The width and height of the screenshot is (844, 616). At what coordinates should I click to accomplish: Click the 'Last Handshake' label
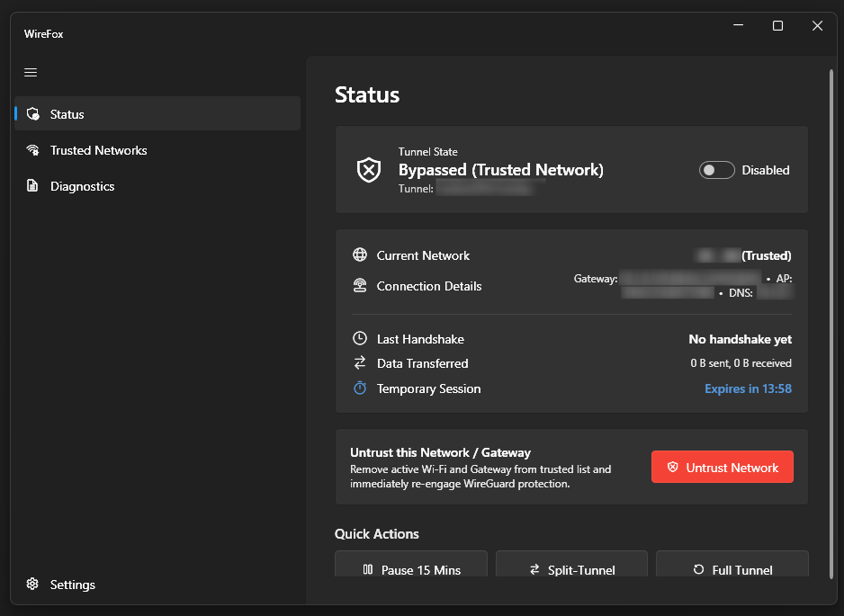tap(420, 339)
